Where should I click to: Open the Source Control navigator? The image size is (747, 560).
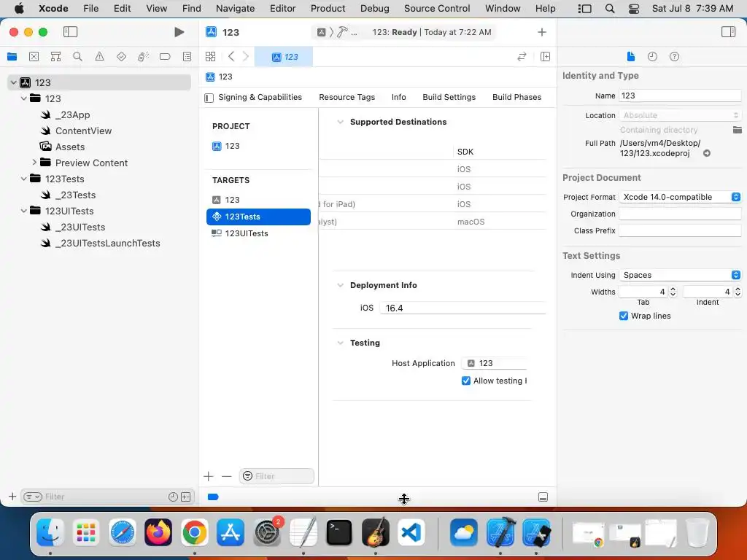coord(34,57)
